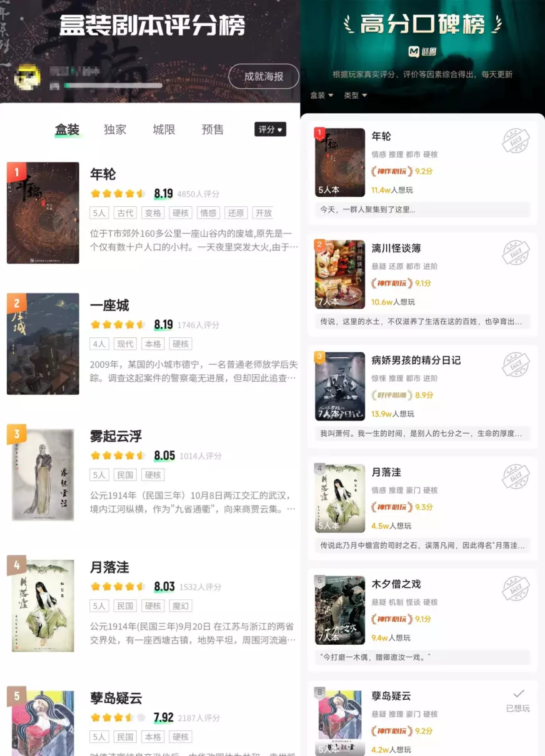Toggle the 已想玩 checkmark for 孽岛疑云
This screenshot has width=545, height=756.
[x=518, y=700]
